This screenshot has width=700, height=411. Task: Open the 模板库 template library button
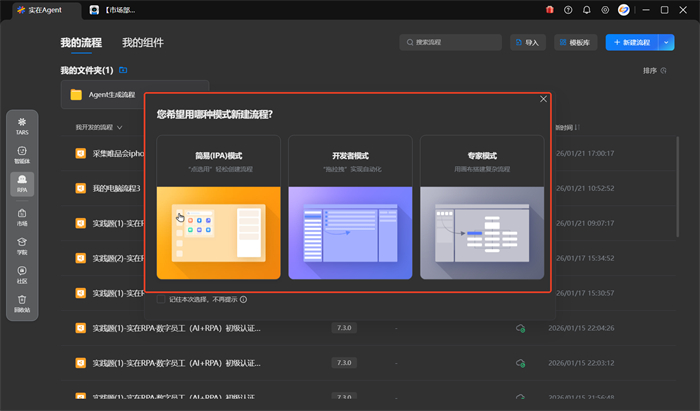click(x=575, y=42)
